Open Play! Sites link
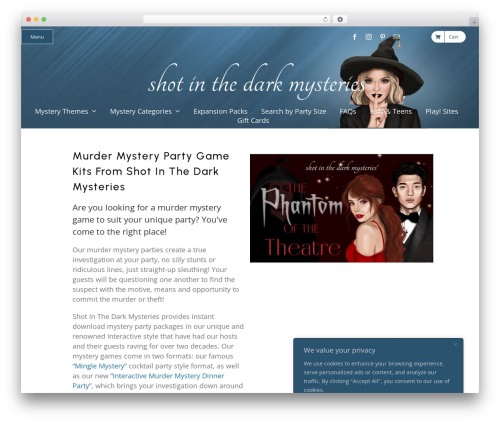The image size is (500, 423). pyautogui.click(x=442, y=111)
